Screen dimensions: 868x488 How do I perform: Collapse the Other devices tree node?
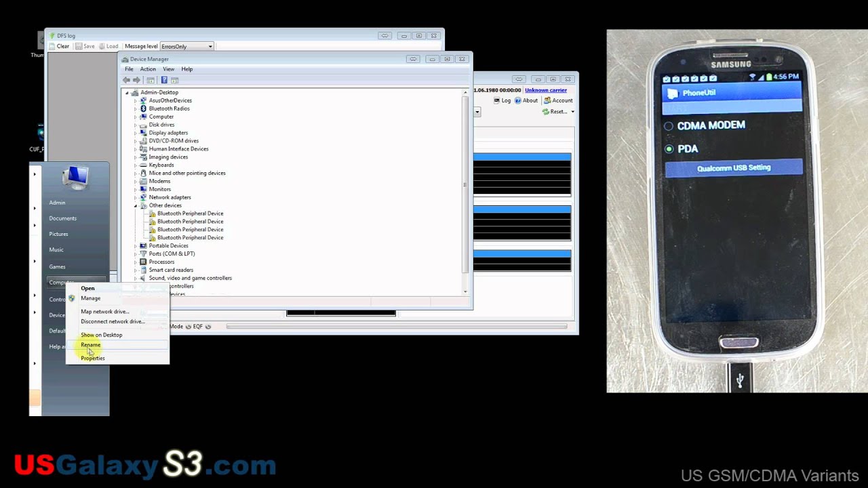(135, 205)
